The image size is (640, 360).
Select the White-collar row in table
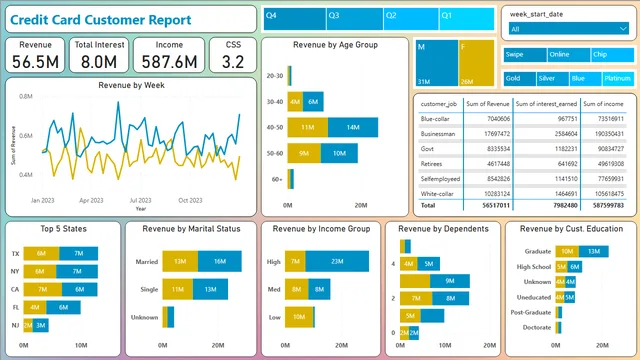tap(522, 194)
